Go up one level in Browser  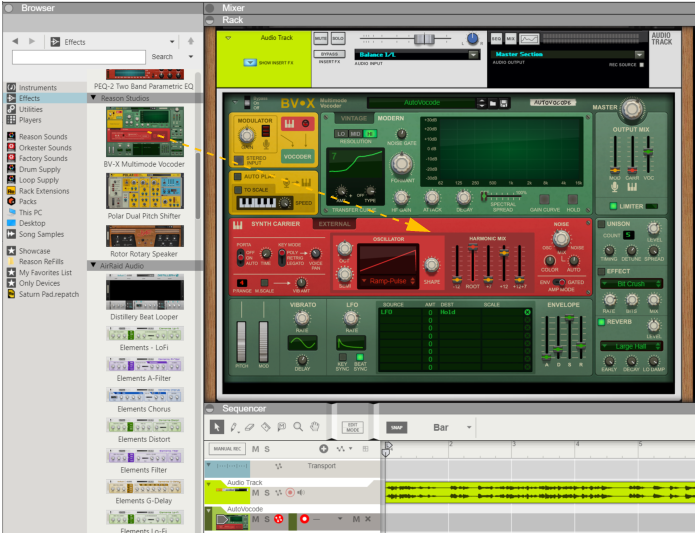[191, 41]
